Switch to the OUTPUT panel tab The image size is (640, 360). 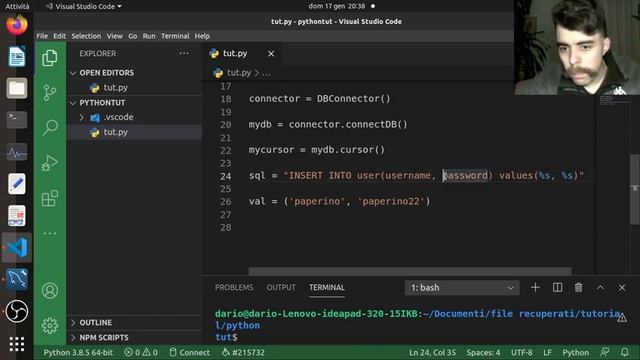[281, 288]
